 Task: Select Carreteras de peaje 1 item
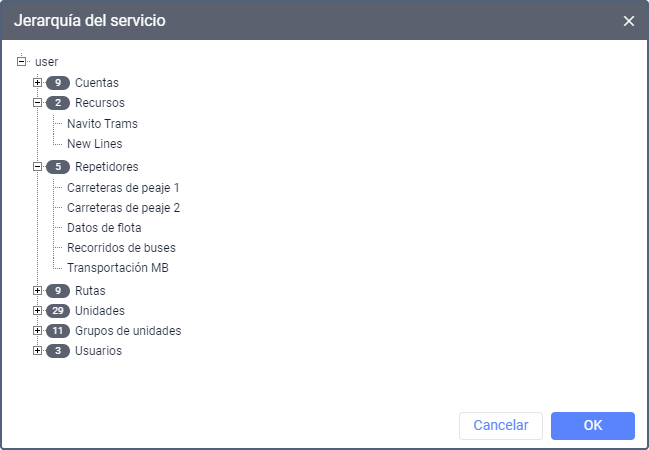[123, 188]
